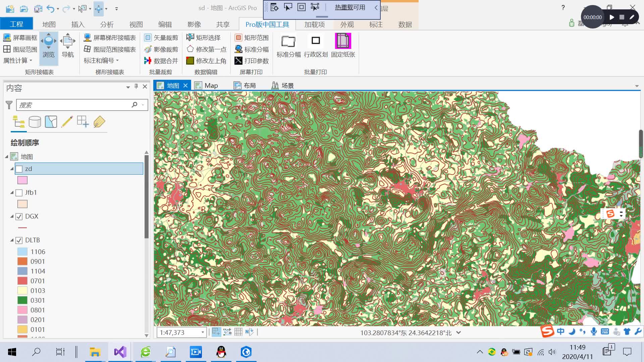Toggle the grid button in the status bar
The image size is (644, 362).
pyautogui.click(x=238, y=332)
